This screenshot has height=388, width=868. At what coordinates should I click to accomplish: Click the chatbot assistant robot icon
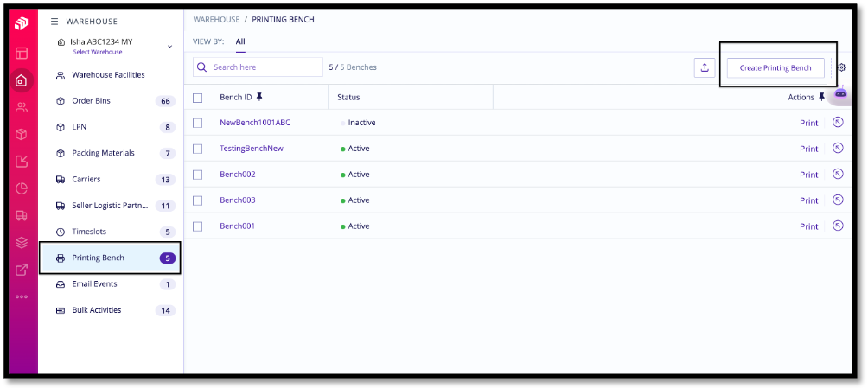[x=840, y=93]
